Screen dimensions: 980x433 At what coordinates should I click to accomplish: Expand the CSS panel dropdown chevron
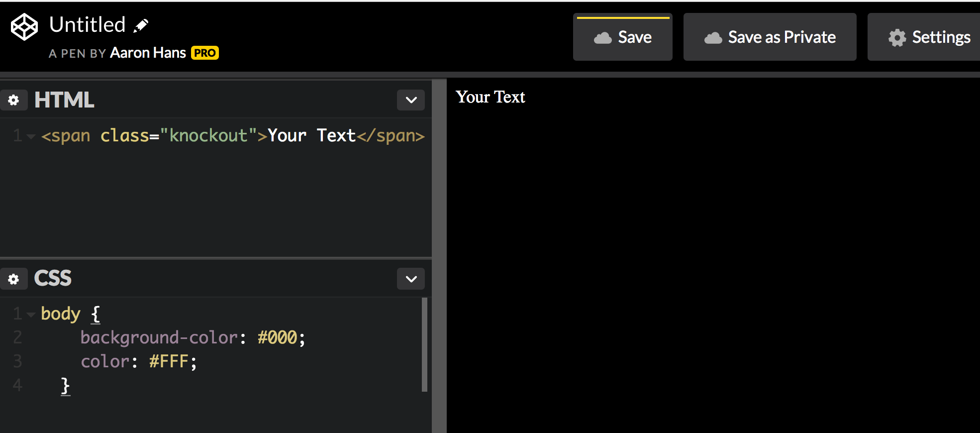click(411, 279)
